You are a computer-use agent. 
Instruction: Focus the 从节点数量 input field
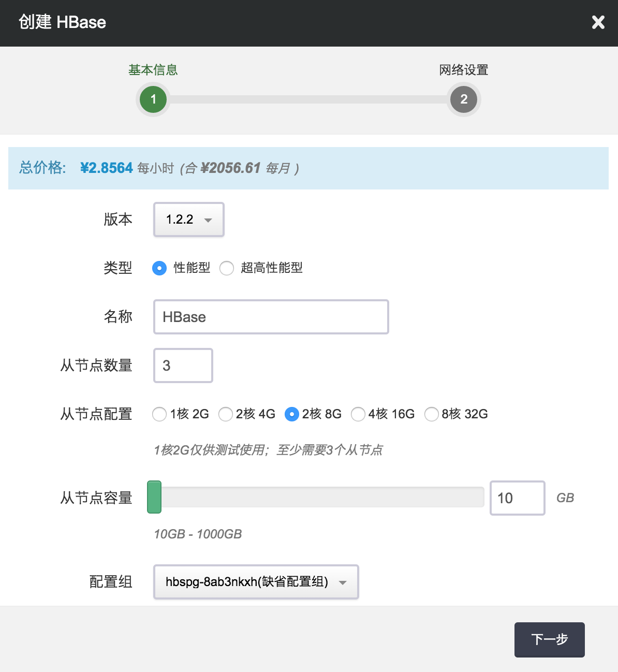[183, 366]
